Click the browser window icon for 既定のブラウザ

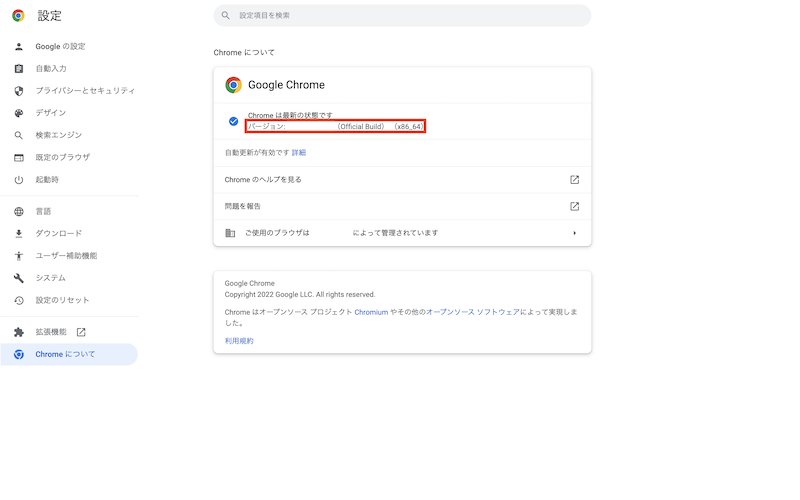coord(19,157)
